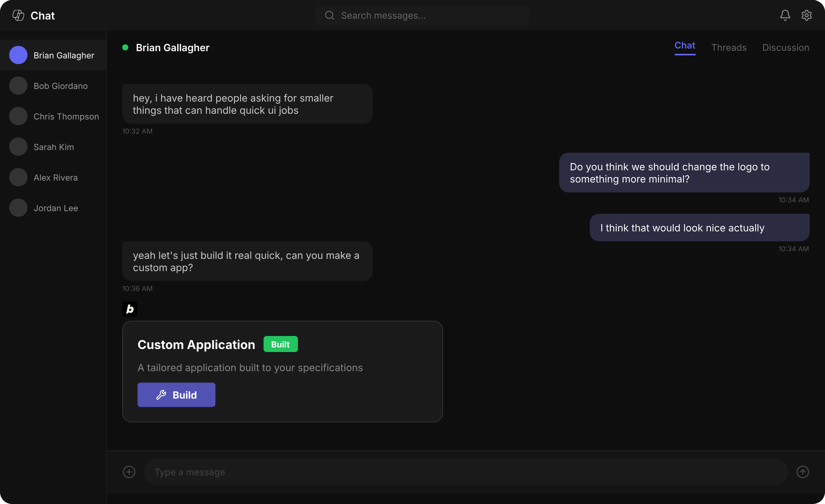Viewport: 825px width, 504px height.
Task: Click the attachment plus icon
Action: (x=129, y=472)
